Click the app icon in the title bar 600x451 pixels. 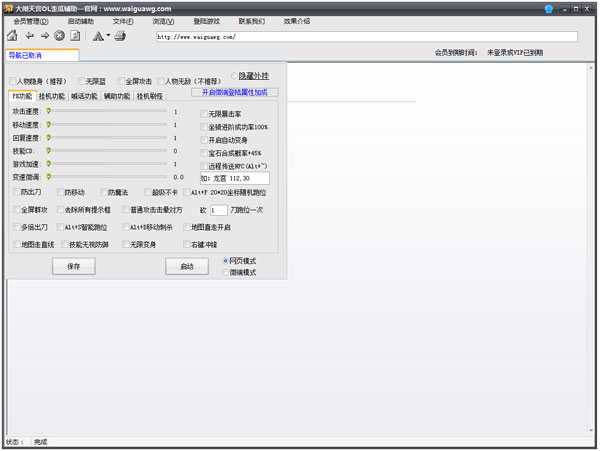pos(8,7)
